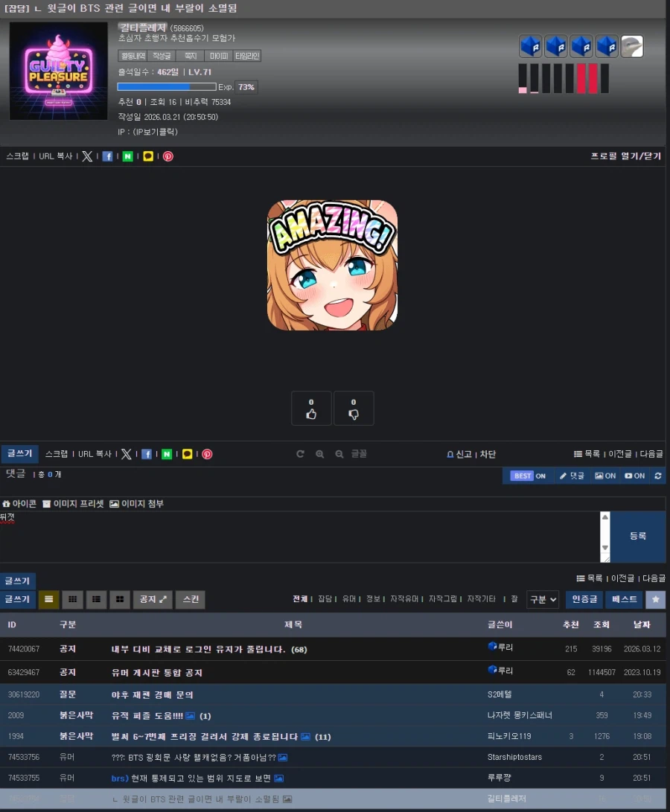This screenshot has height=812, width=670.
Task: Toggle the 댓글 ON switch
Action: pyautogui.click(x=572, y=476)
